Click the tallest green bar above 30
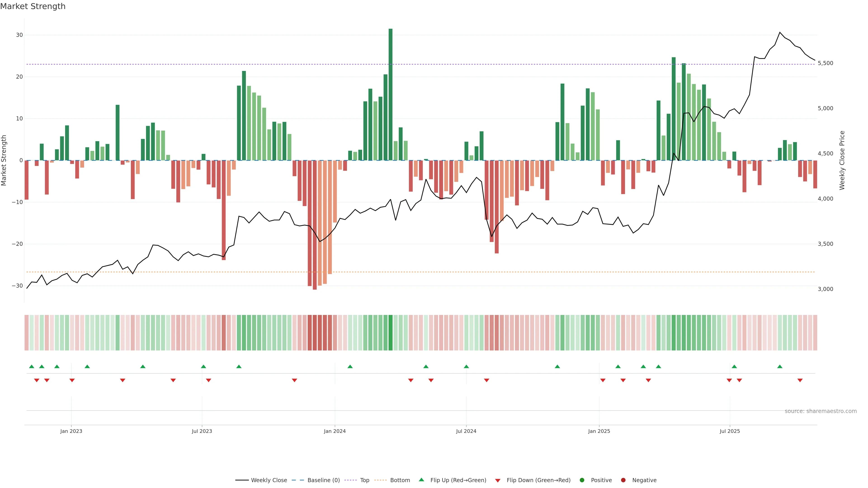Viewport: 868px width, 488px height. tap(391, 94)
